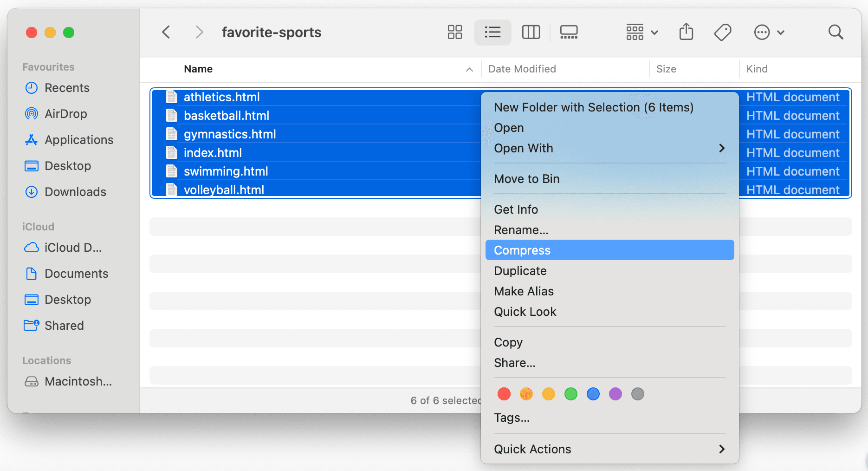Sort by the Size column
The width and height of the screenshot is (868, 471).
tap(666, 69)
